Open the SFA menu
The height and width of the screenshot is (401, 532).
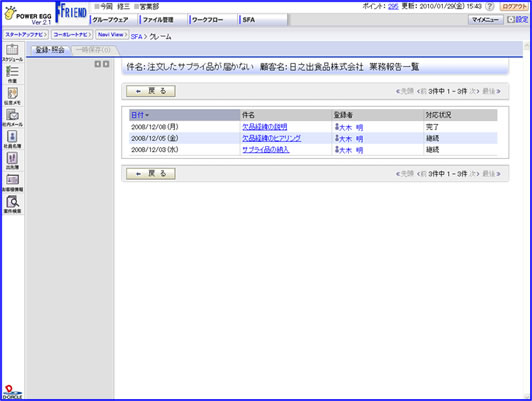pyautogui.click(x=263, y=20)
